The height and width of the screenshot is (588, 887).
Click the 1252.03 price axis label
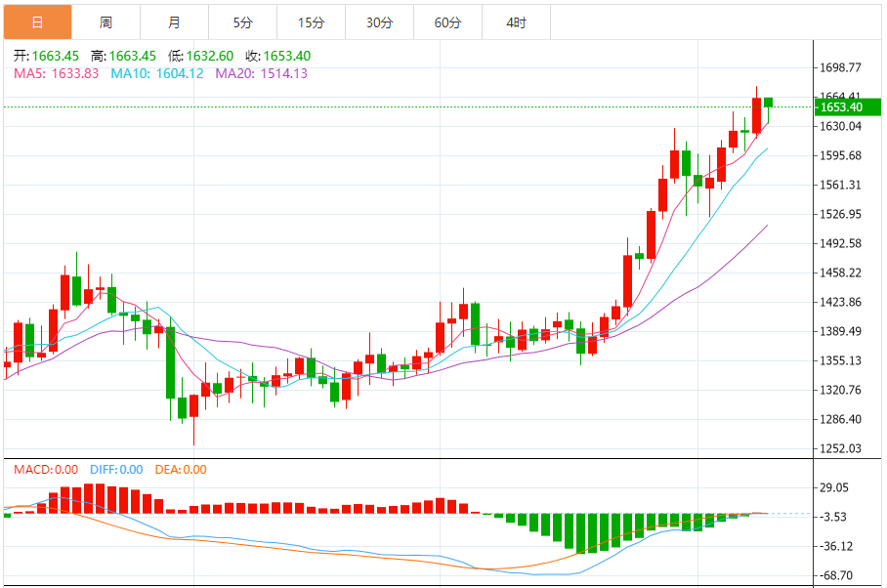point(841,449)
